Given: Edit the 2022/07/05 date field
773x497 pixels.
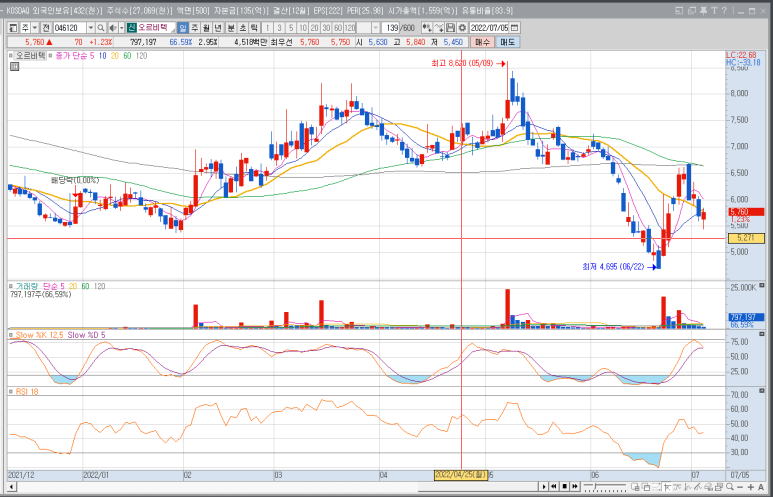Looking at the screenshot, I should pos(490,28).
